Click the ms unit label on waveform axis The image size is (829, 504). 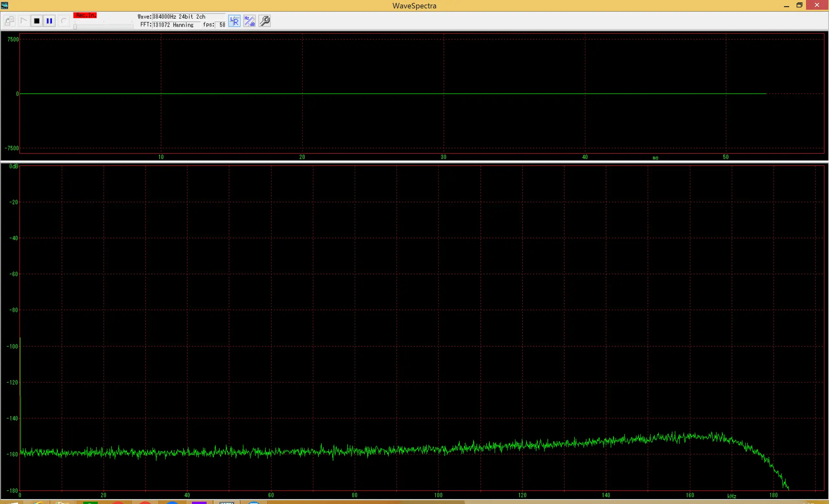click(655, 158)
